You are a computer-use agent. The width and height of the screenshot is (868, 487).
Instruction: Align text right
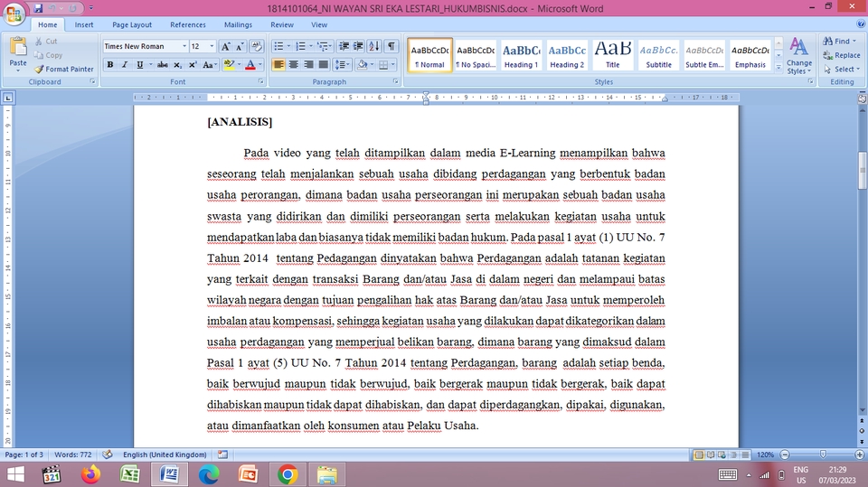[x=308, y=65]
